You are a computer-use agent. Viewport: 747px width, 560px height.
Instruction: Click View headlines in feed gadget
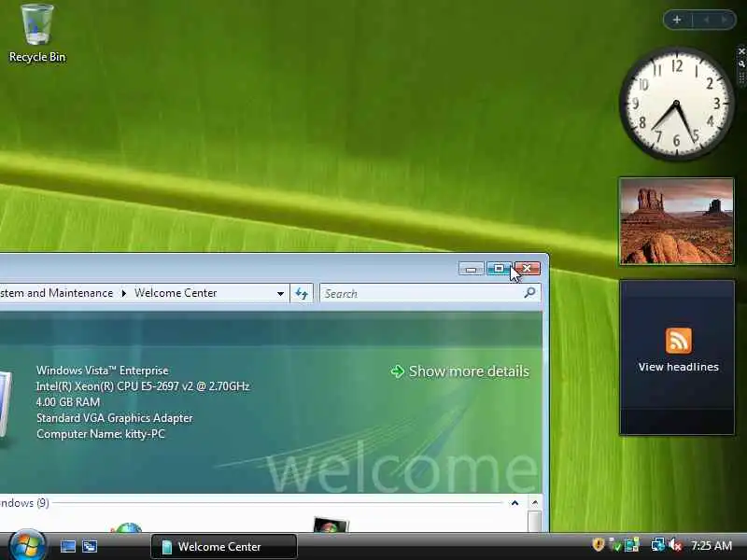coord(679,367)
